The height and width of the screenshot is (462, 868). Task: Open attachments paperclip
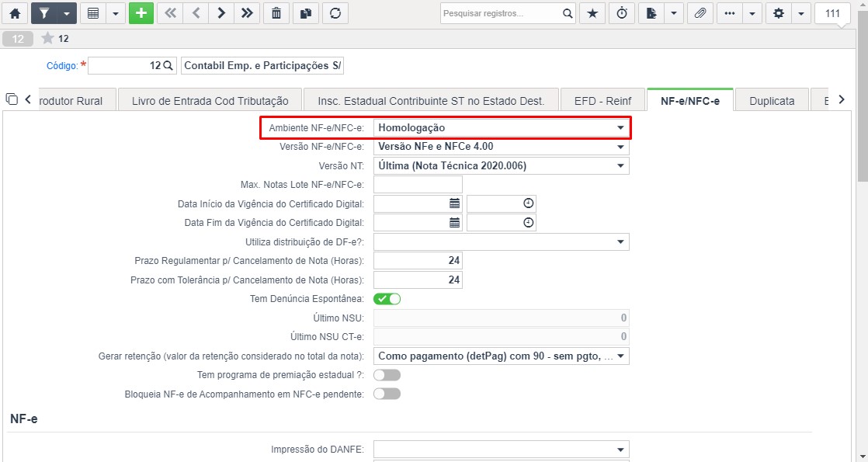[700, 13]
